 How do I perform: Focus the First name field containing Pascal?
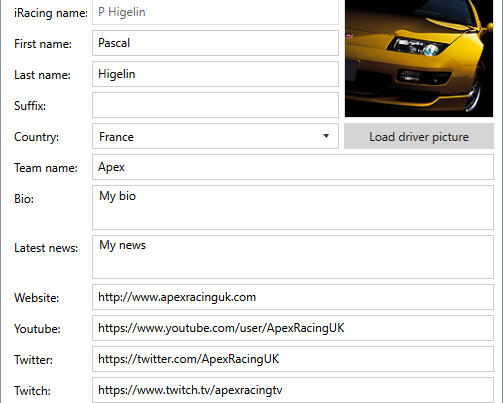(x=215, y=43)
